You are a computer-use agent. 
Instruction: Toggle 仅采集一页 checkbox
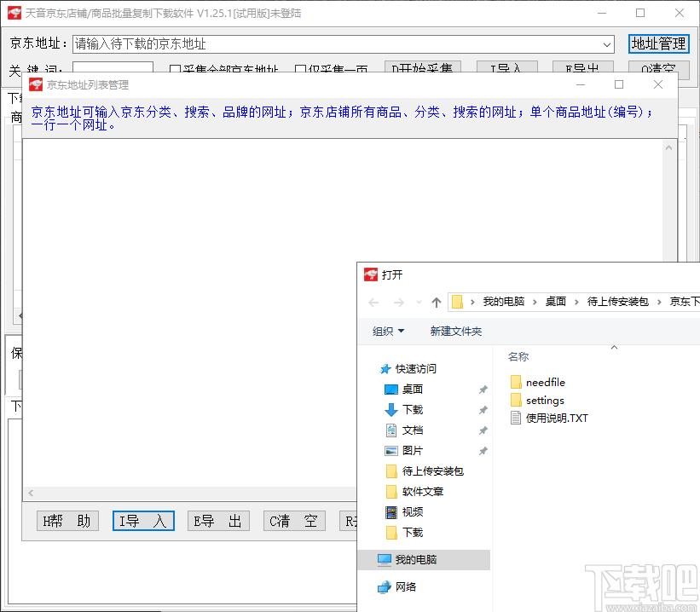tap(331, 69)
